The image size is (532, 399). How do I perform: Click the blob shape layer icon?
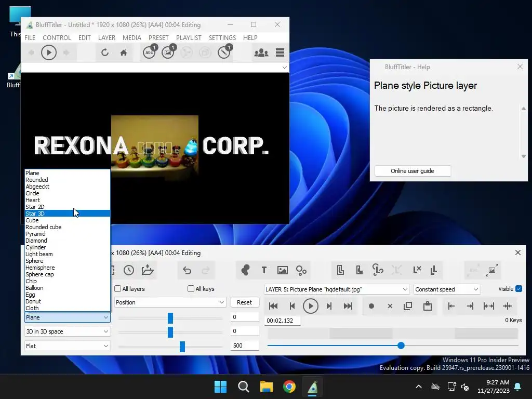tap(245, 270)
